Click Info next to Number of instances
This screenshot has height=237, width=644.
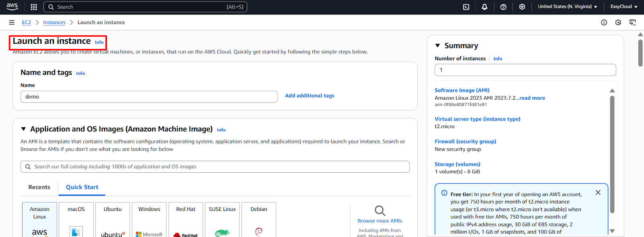click(498, 59)
